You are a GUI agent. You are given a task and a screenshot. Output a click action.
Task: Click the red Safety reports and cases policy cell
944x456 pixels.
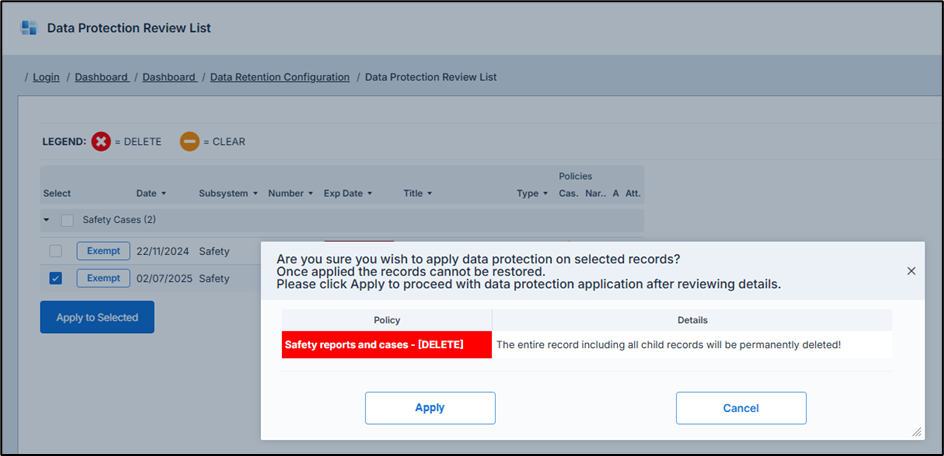pos(386,345)
